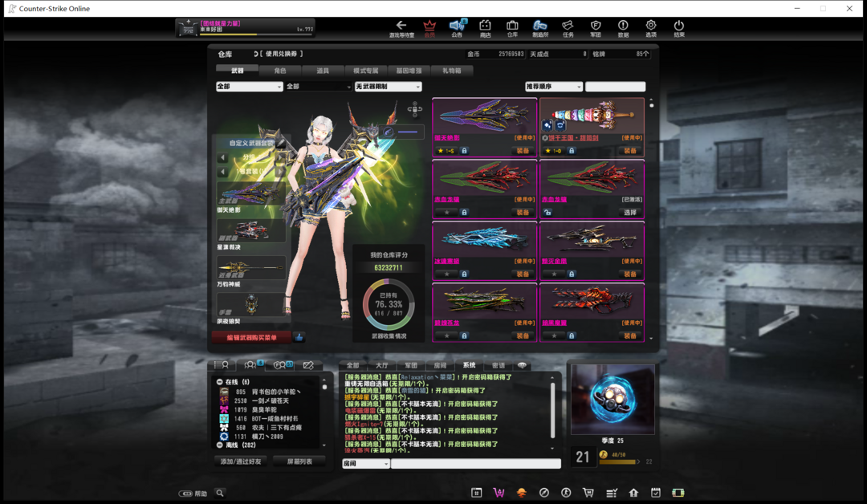The width and height of the screenshot is (867, 504).
Task: Click the thumbs-up icon beside weapon menu button
Action: 299,337
